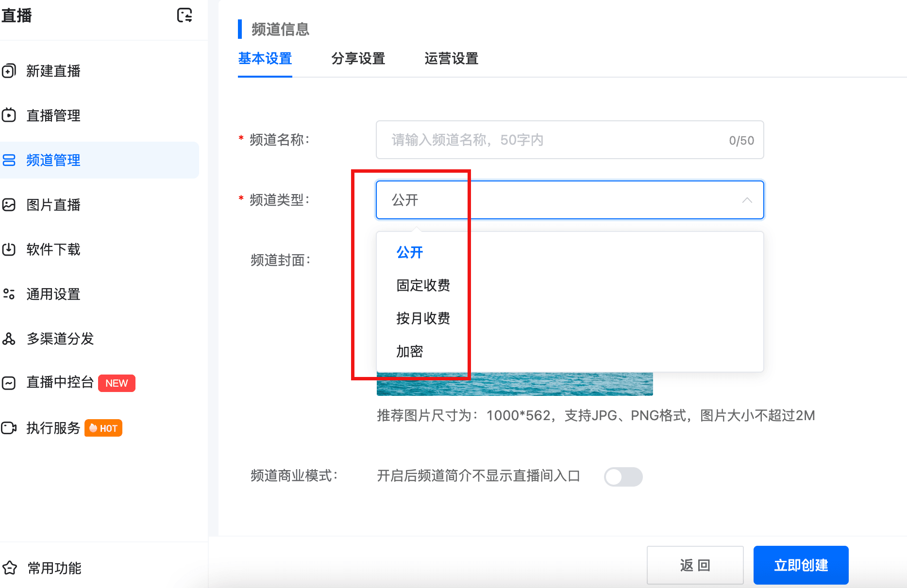Choose 加密 from the dropdown list
Viewport: 907px width, 588px height.
tap(570, 351)
